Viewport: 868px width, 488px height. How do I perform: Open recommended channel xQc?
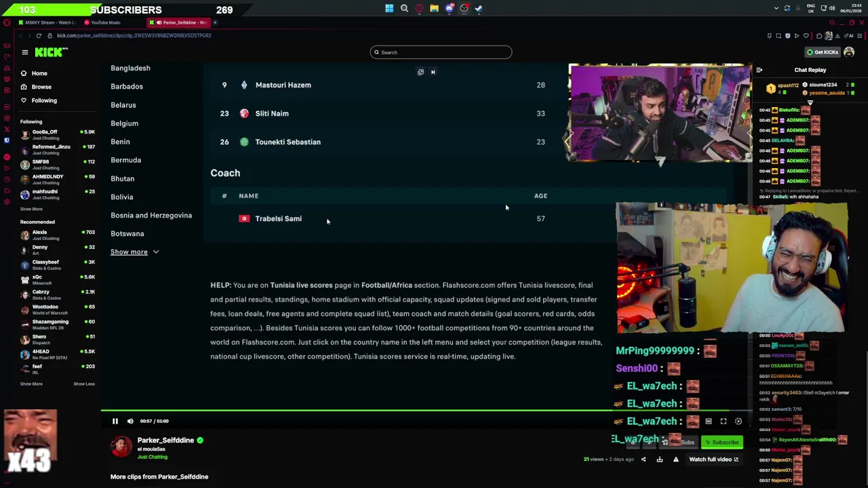[x=57, y=279]
